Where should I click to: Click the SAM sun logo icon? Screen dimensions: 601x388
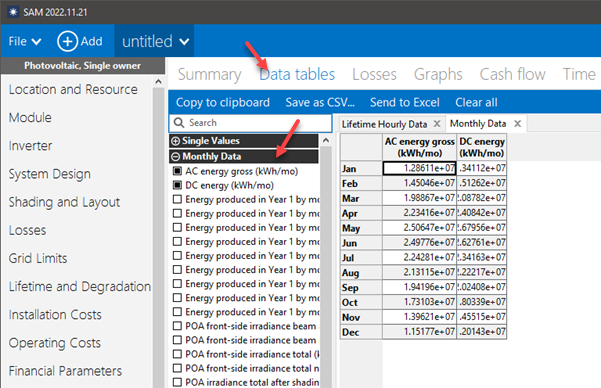point(13,12)
